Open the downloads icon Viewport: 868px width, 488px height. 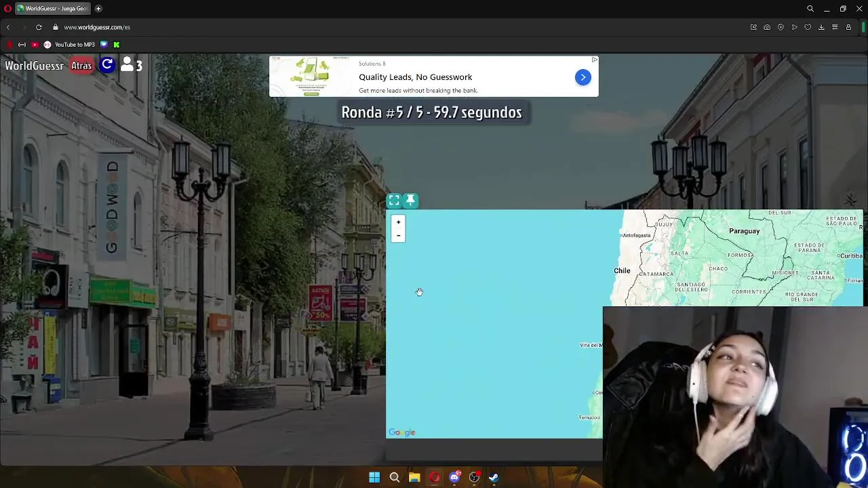click(821, 27)
